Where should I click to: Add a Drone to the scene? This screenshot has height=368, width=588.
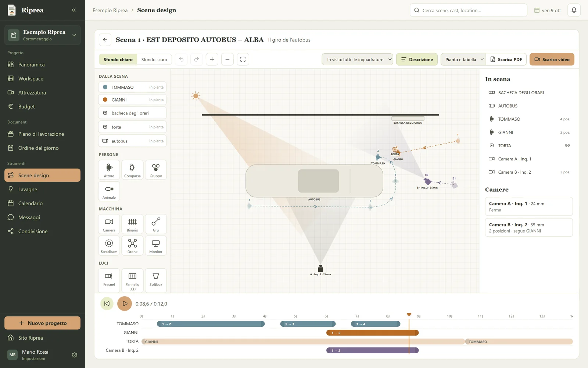tap(132, 245)
